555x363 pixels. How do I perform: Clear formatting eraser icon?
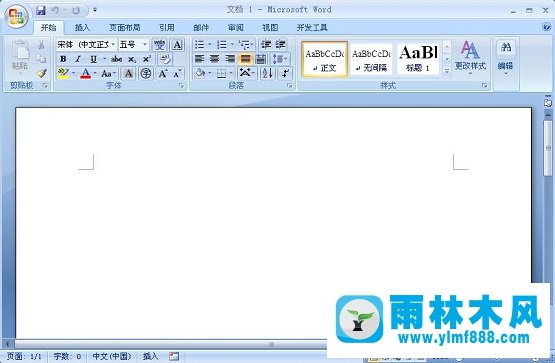165,59
